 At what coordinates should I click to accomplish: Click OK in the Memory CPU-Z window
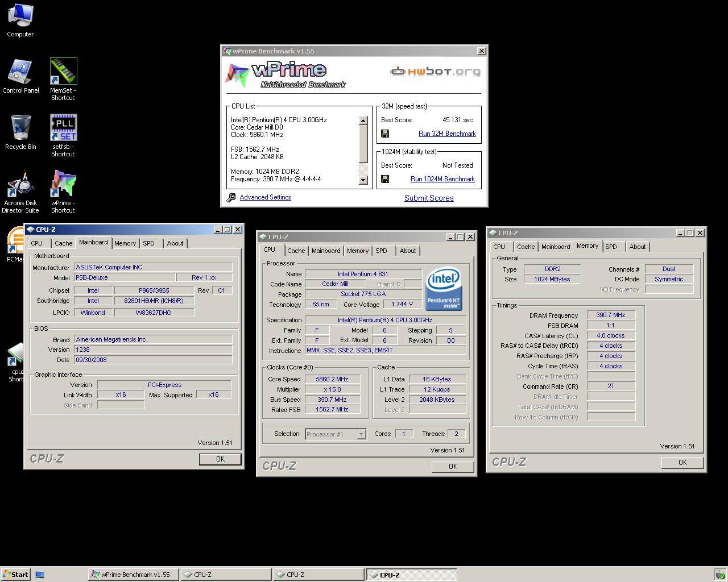click(x=682, y=463)
